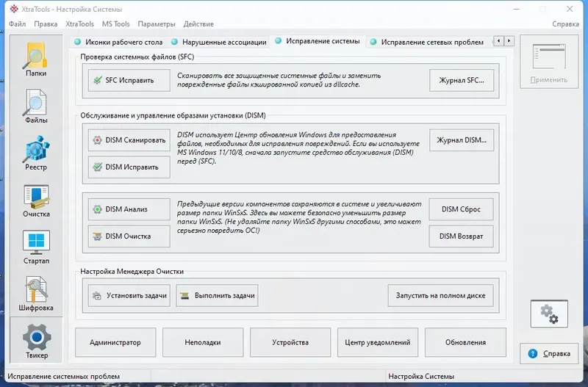Switch to Исправление сетевых проблем tab
Screen dimensions: 588x387
[428, 42]
